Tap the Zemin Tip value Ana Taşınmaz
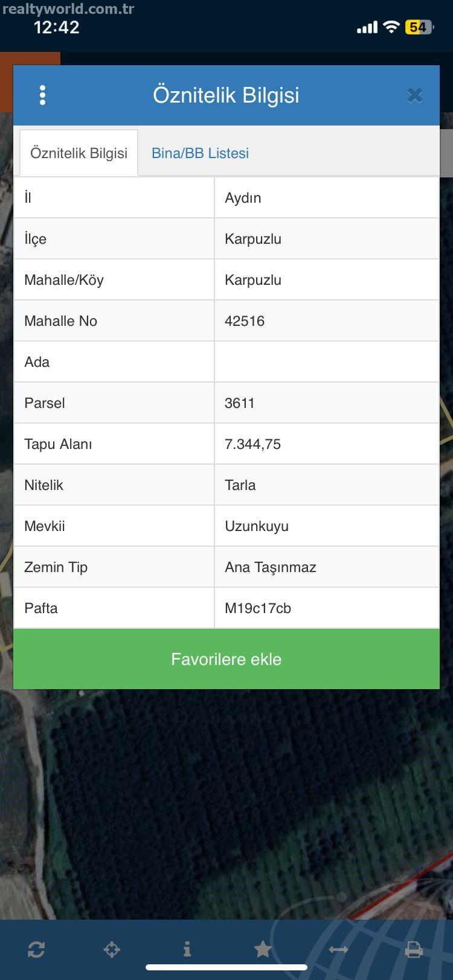Screen dimensions: 453x980 tap(271, 567)
